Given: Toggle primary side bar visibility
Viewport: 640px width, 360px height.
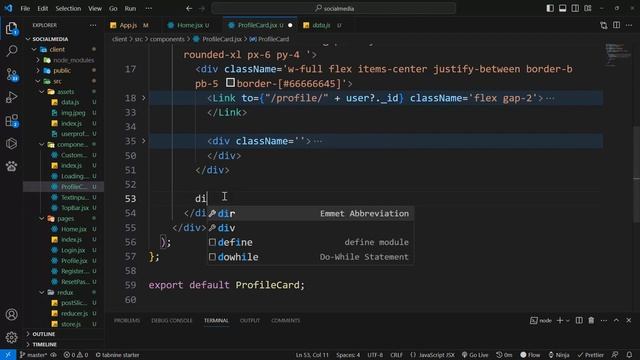Looking at the screenshot, I should (x=550, y=8).
